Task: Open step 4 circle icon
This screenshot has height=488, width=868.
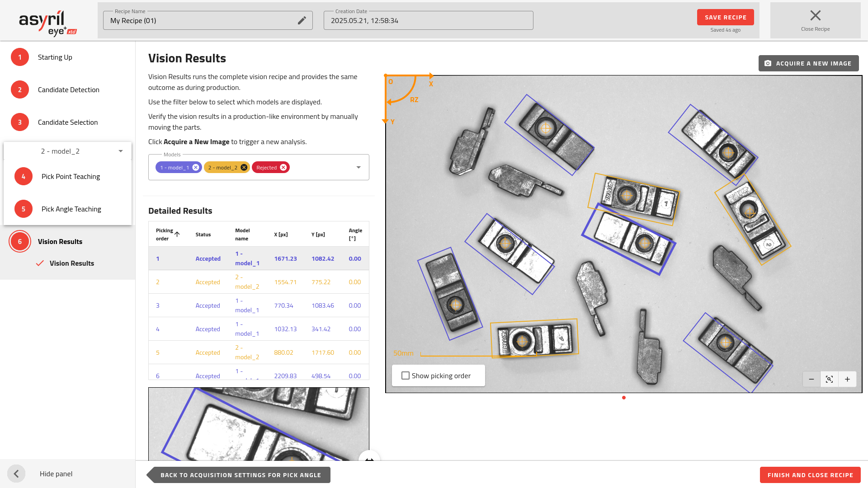Action: tap(24, 177)
